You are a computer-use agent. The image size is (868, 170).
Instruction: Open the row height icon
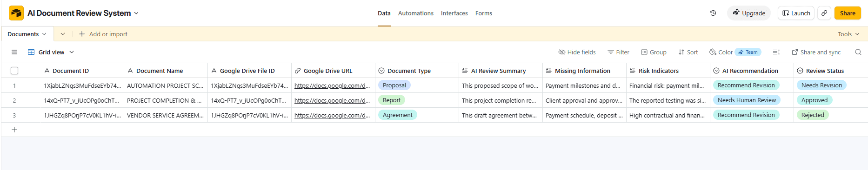coord(776,52)
